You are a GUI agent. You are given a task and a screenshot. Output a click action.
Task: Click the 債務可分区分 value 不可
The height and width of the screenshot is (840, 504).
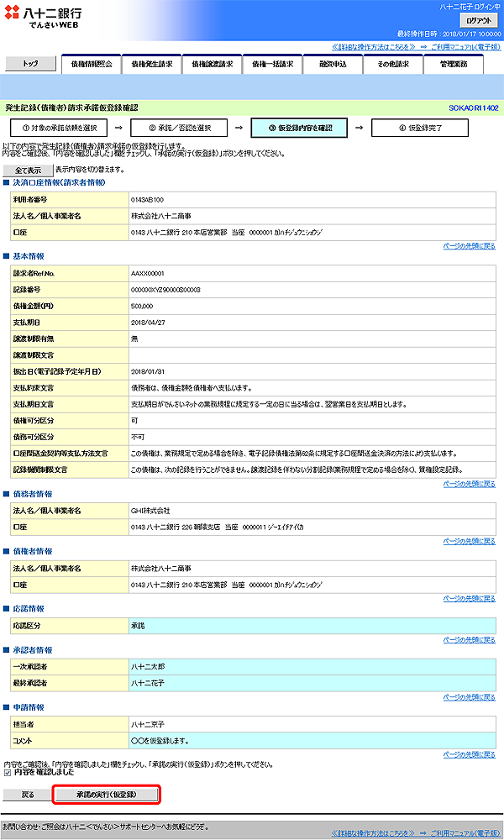(138, 437)
